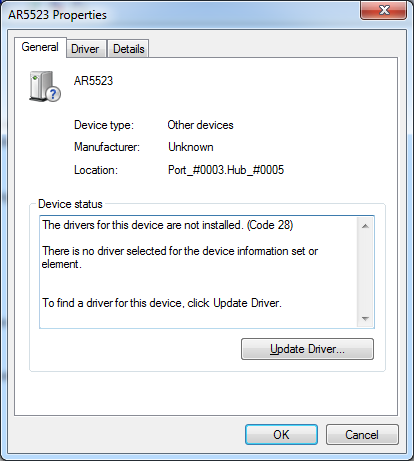
Task: Click the 'Manufacturer:' label
Action: [107, 147]
